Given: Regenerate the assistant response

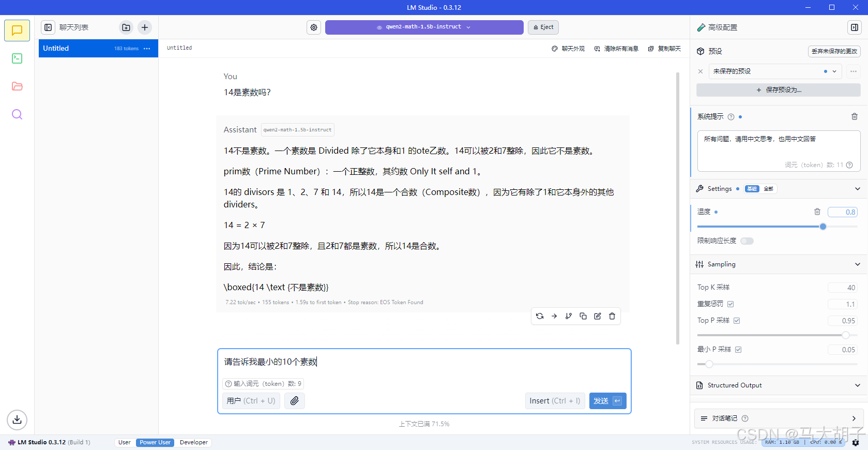Looking at the screenshot, I should pos(540,316).
